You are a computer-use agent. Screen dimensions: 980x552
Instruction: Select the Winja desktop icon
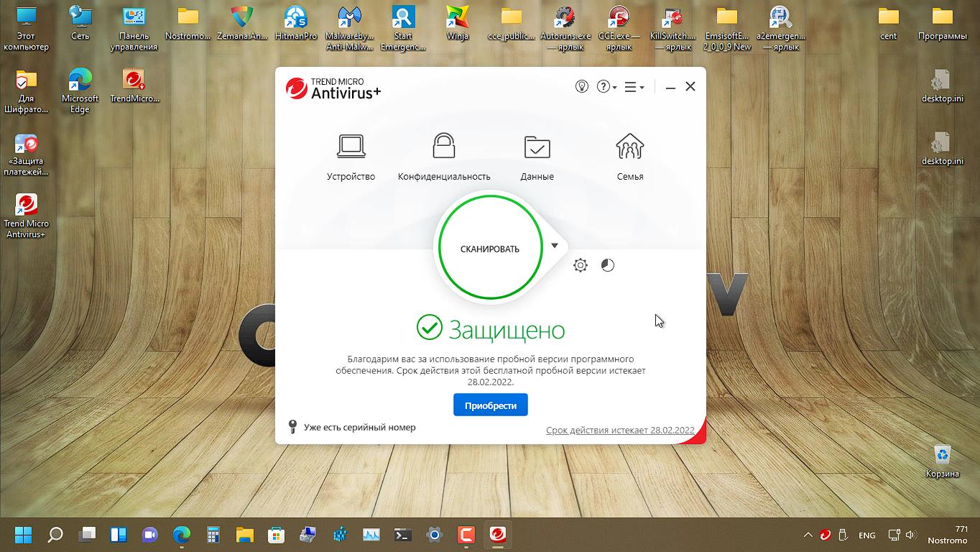click(457, 23)
